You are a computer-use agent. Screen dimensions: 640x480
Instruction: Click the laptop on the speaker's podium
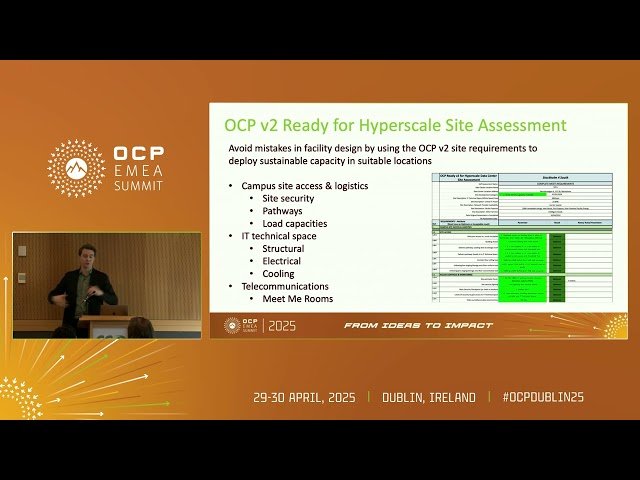[114, 311]
